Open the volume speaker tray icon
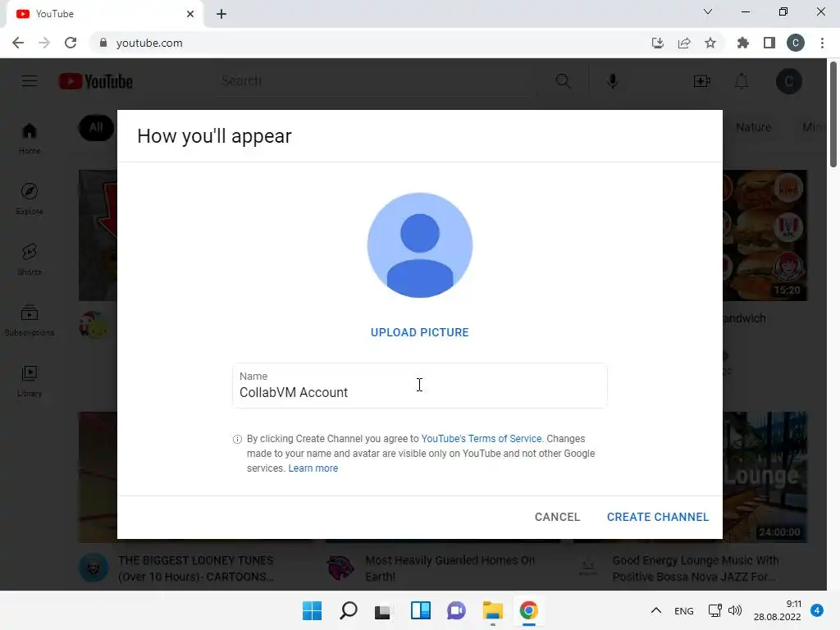This screenshot has width=840, height=630. 735,610
